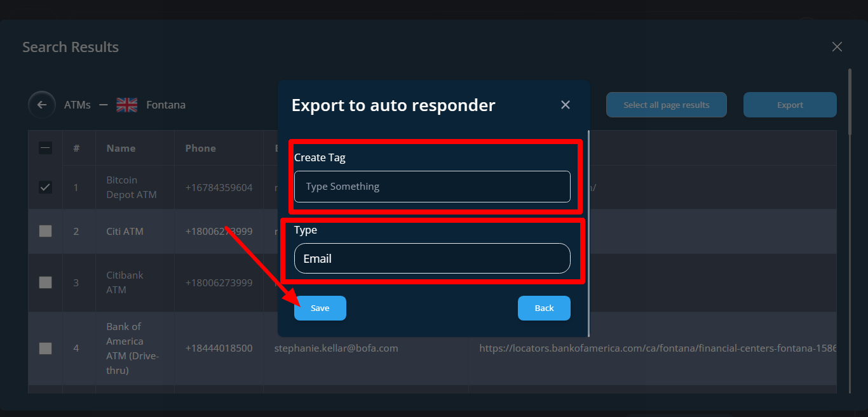868x417 pixels.
Task: Click the stephanie.kellar@bofa.com email
Action: tap(336, 348)
